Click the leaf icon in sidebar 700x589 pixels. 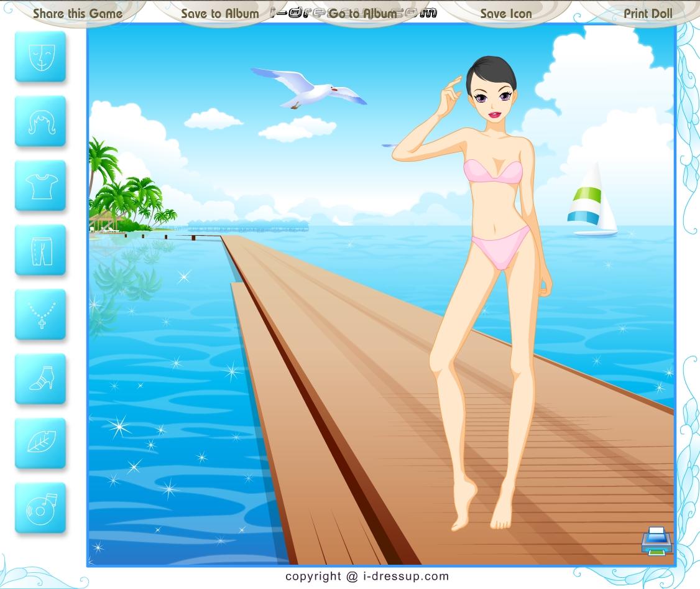click(40, 443)
